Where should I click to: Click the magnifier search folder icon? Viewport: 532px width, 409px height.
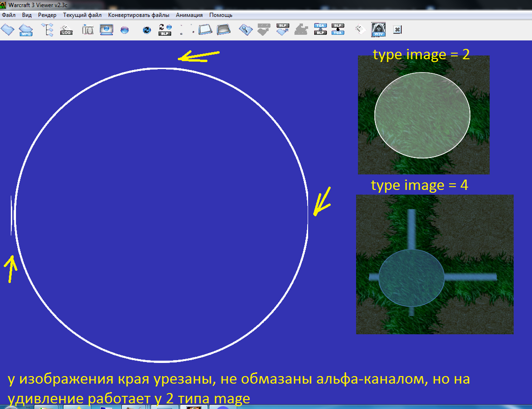click(246, 30)
